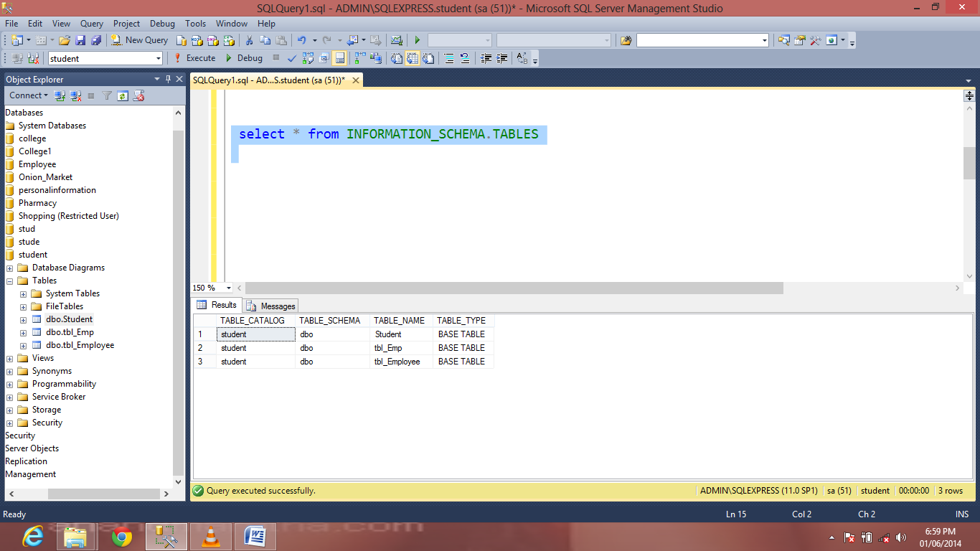
Task: Toggle the Object Explorer auto-hide pin
Action: click(x=169, y=79)
